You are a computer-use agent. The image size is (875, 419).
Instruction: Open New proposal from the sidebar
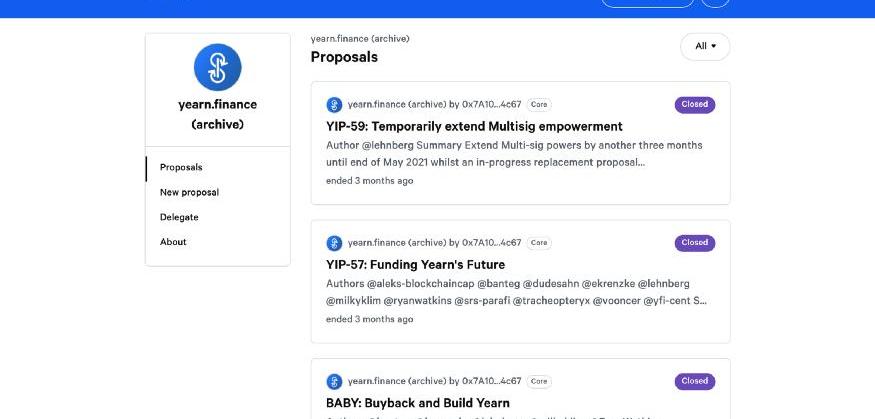click(189, 192)
